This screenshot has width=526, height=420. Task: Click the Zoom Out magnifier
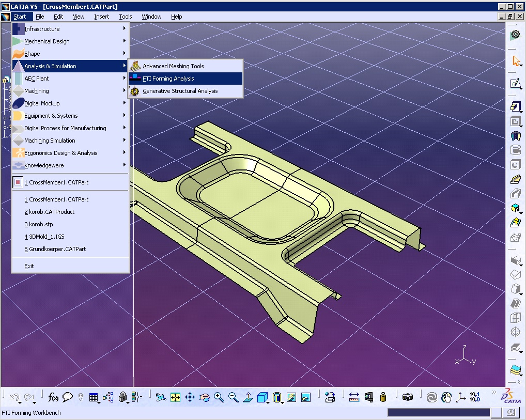(233, 397)
